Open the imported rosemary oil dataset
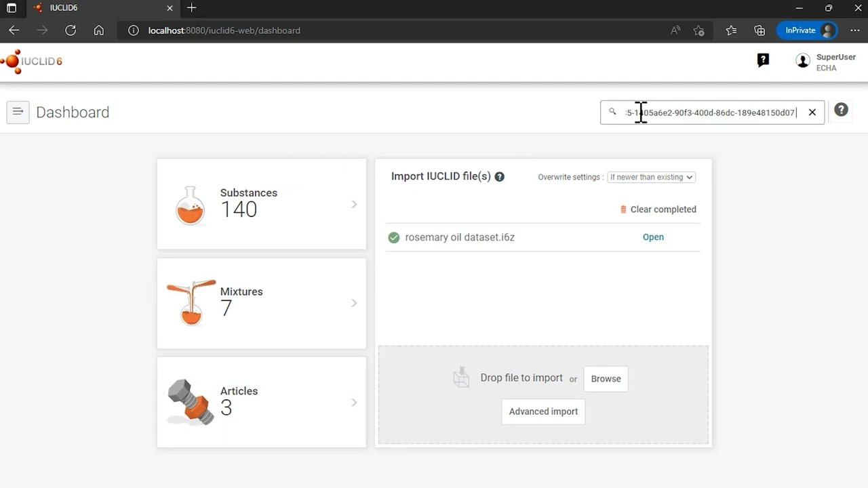 click(653, 237)
